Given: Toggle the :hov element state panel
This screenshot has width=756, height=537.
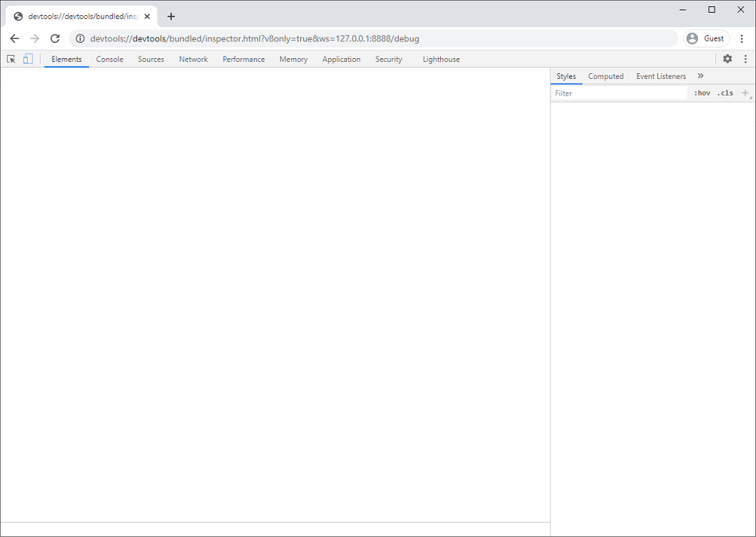Looking at the screenshot, I should [702, 93].
